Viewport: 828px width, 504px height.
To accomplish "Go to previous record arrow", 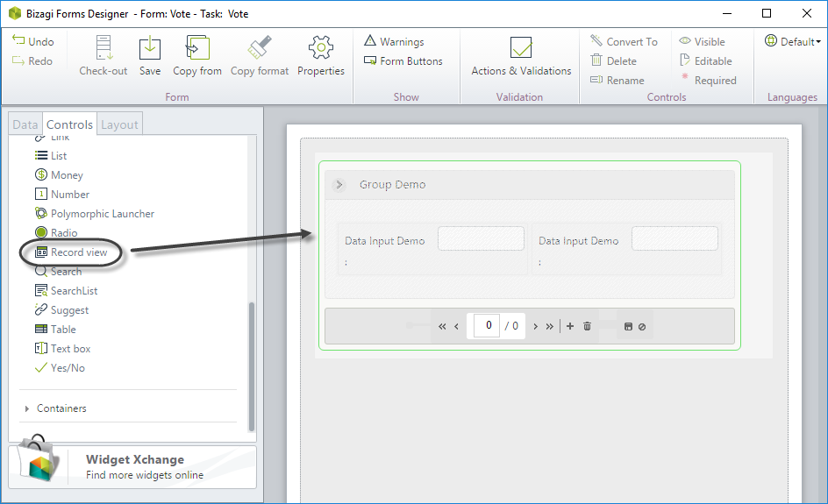I will click(x=456, y=327).
